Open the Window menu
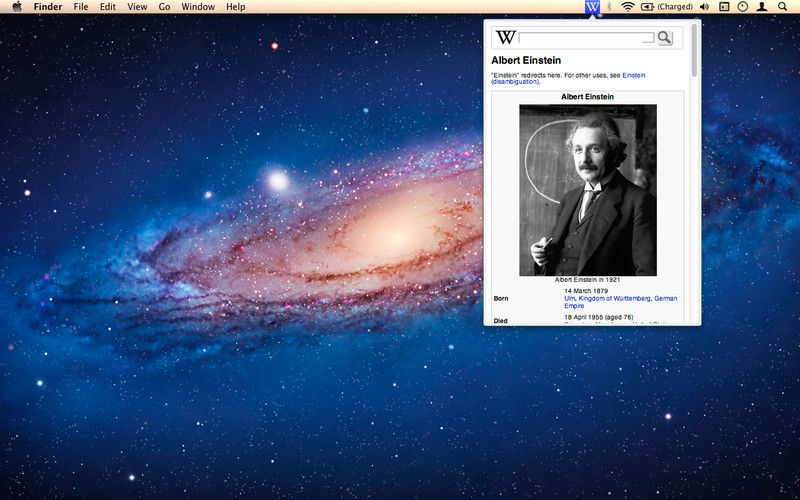This screenshot has height=500, width=800. [x=198, y=7]
